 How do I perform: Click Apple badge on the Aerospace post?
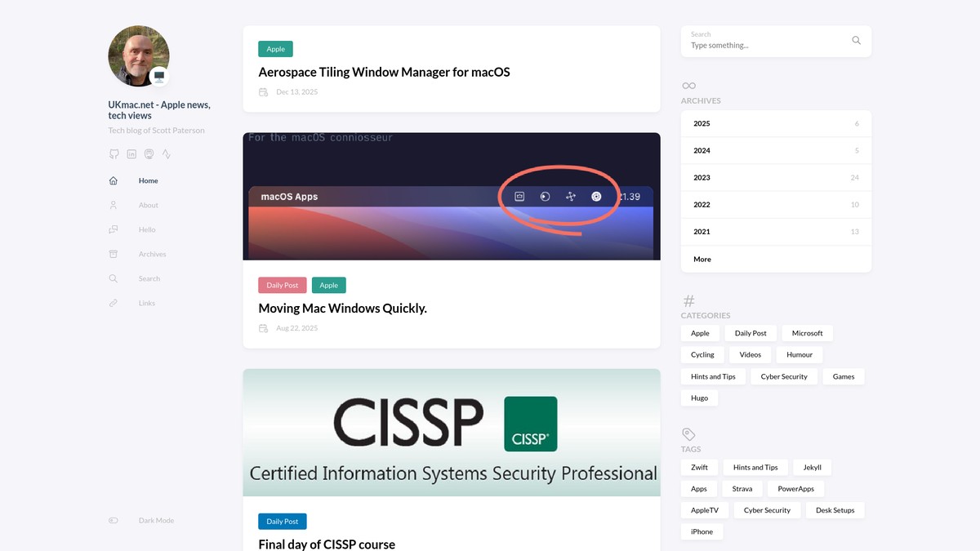(275, 49)
